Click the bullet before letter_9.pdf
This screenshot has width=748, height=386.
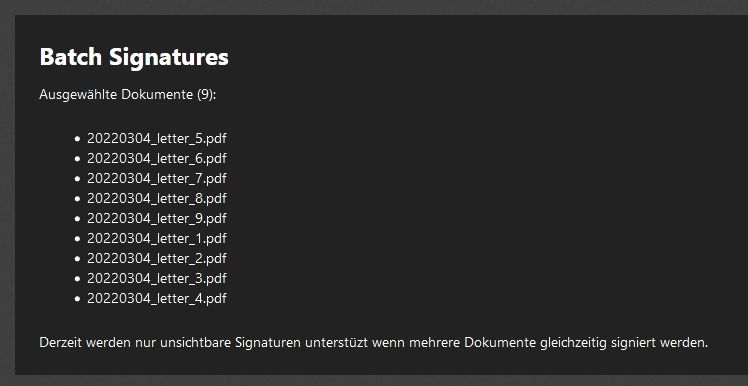pos(77,219)
